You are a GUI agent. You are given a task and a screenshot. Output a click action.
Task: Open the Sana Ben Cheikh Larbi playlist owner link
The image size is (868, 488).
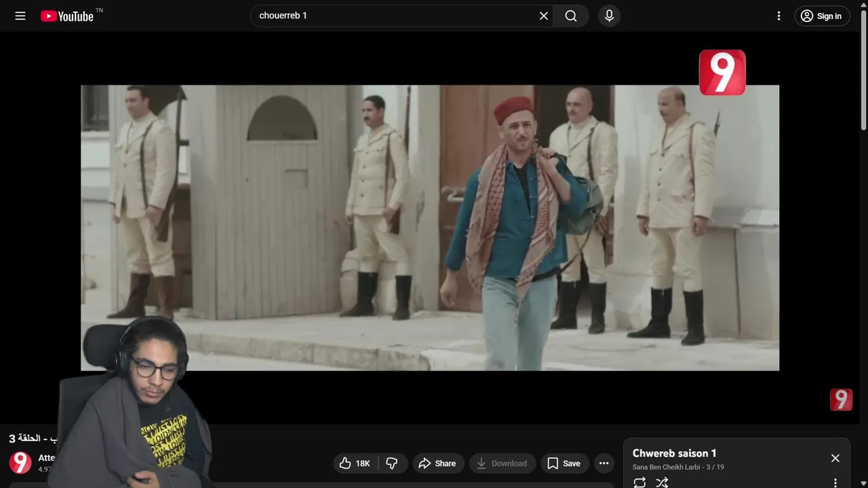pos(666,467)
